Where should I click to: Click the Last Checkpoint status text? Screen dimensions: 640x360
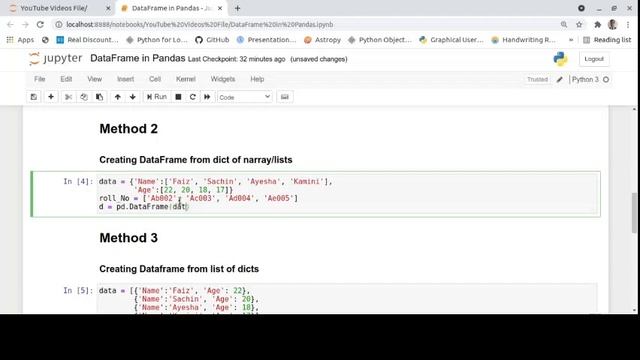tap(236, 59)
